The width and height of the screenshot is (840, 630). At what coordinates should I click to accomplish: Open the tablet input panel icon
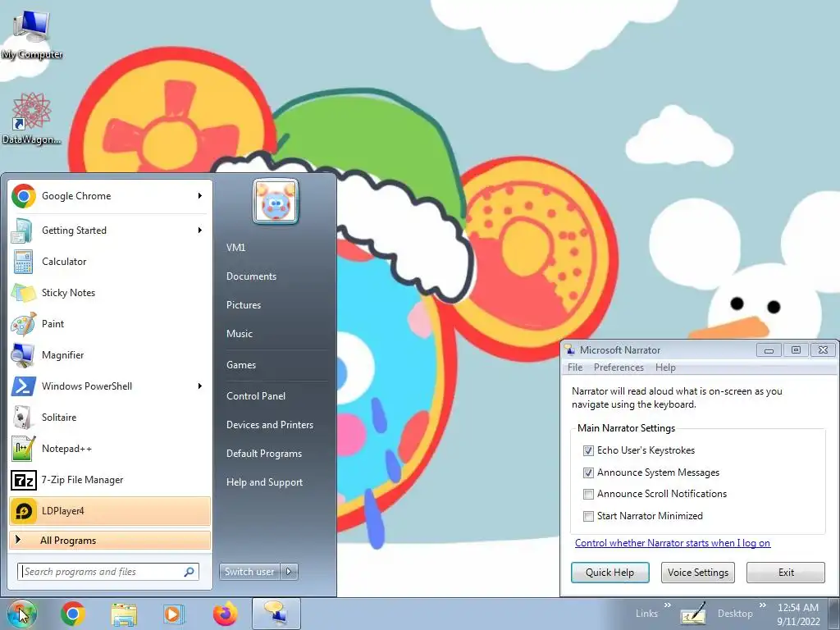(692, 614)
